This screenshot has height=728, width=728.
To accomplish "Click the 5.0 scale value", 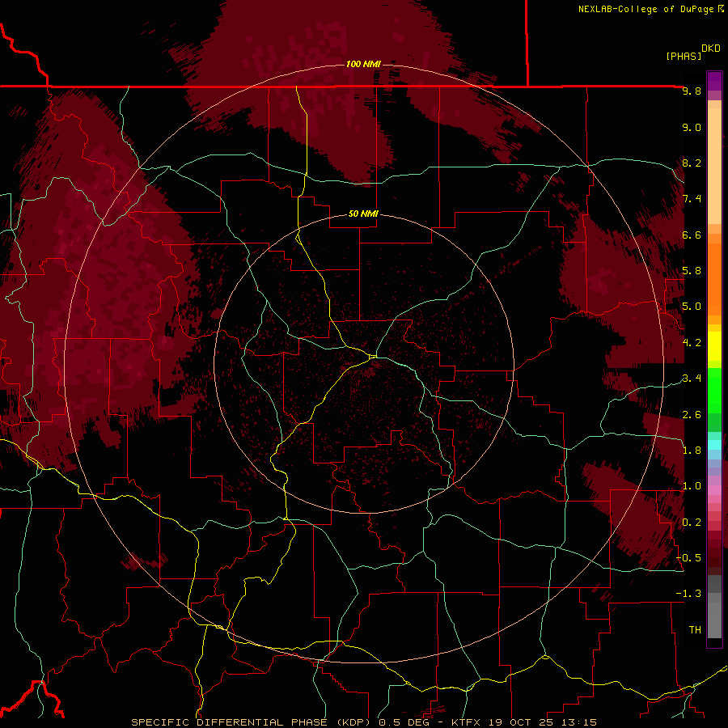I will (692, 307).
